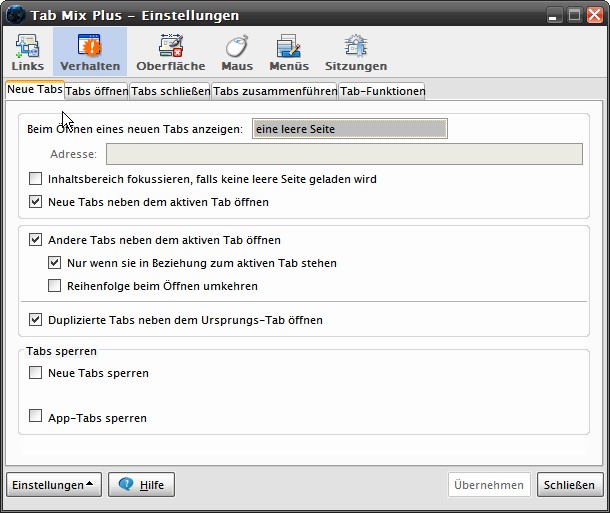Click the Tab Mix Plus titlebar globe icon
The height and width of the screenshot is (513, 610).
16,15
